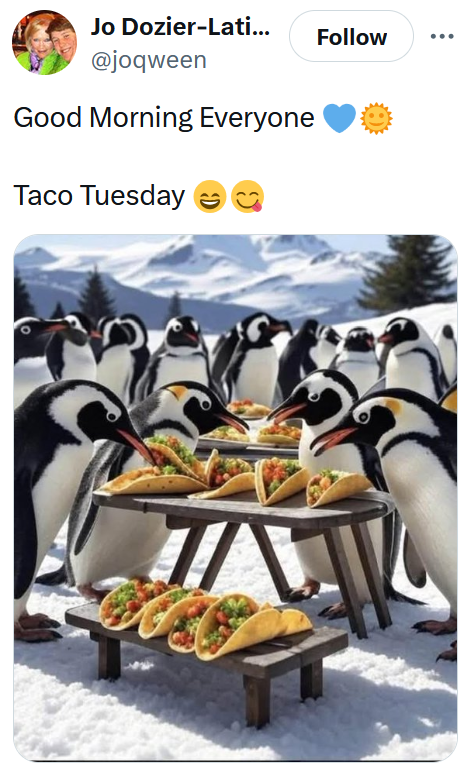The image size is (469, 775).
Task: Open Jo Dozier-Lati's profile avatar
Action: 44,43
